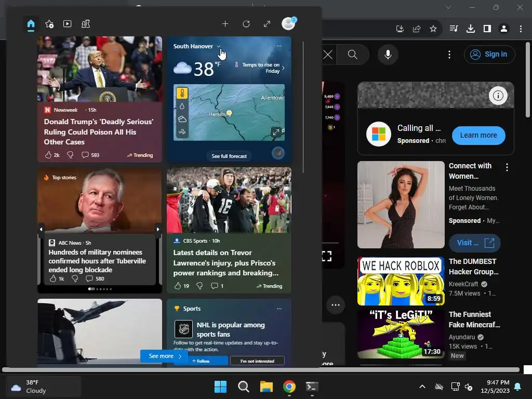Open the Tuberville military nominees article
The height and width of the screenshot is (399, 532).
tap(97, 261)
